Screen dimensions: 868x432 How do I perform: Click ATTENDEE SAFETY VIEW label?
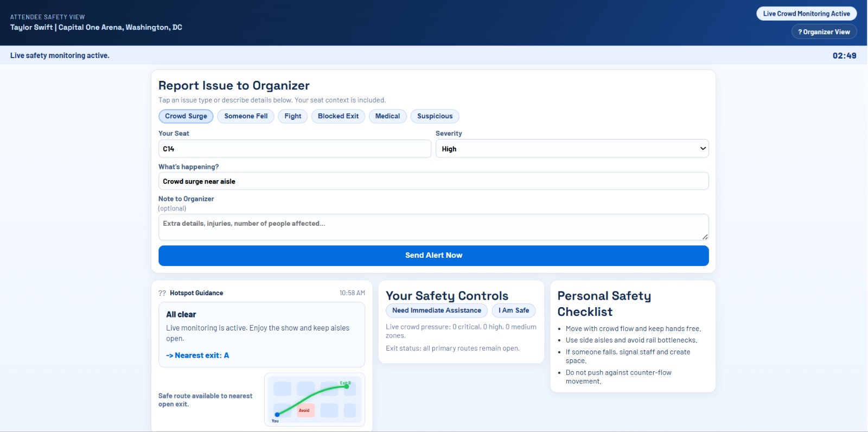pos(47,17)
